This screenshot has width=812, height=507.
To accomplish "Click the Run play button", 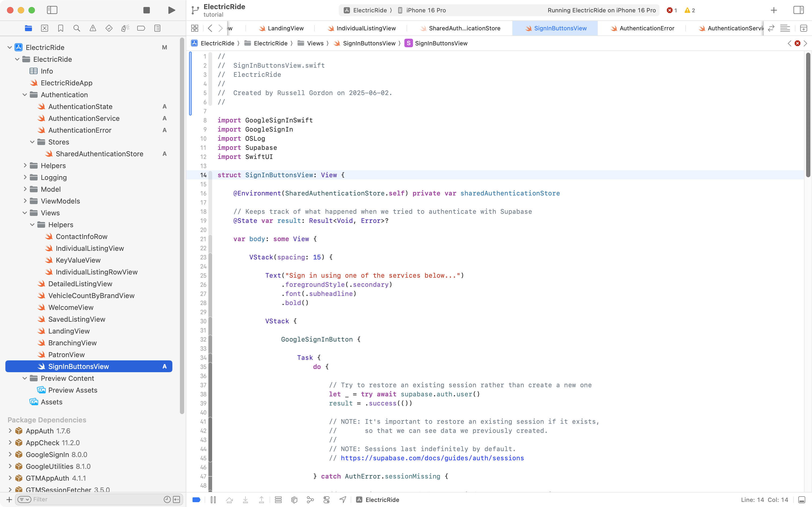I will pyautogui.click(x=171, y=10).
